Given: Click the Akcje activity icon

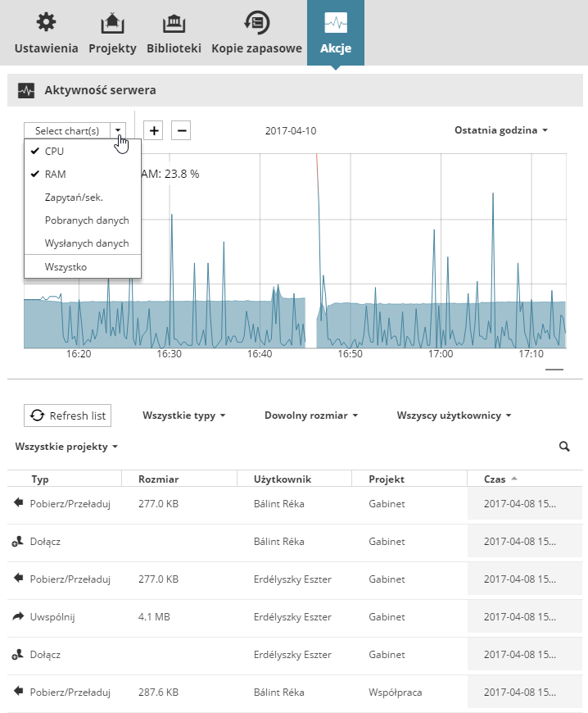Looking at the screenshot, I should pyautogui.click(x=336, y=23).
